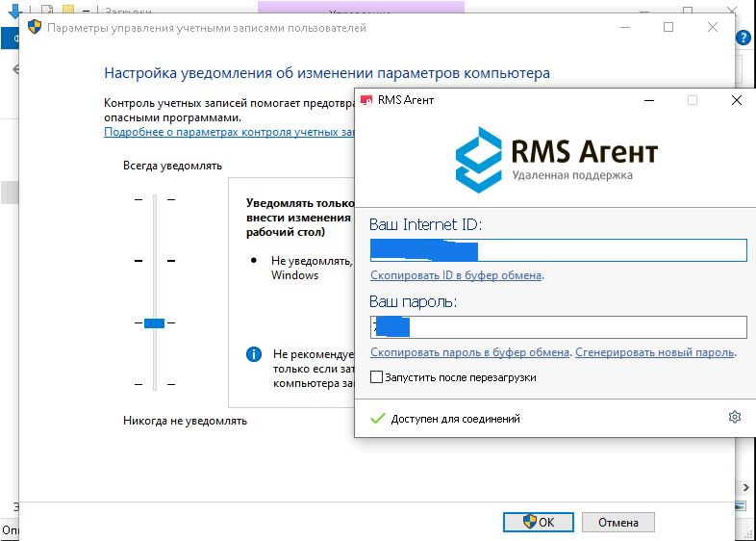Minimize the UAC settings window

tap(625, 27)
